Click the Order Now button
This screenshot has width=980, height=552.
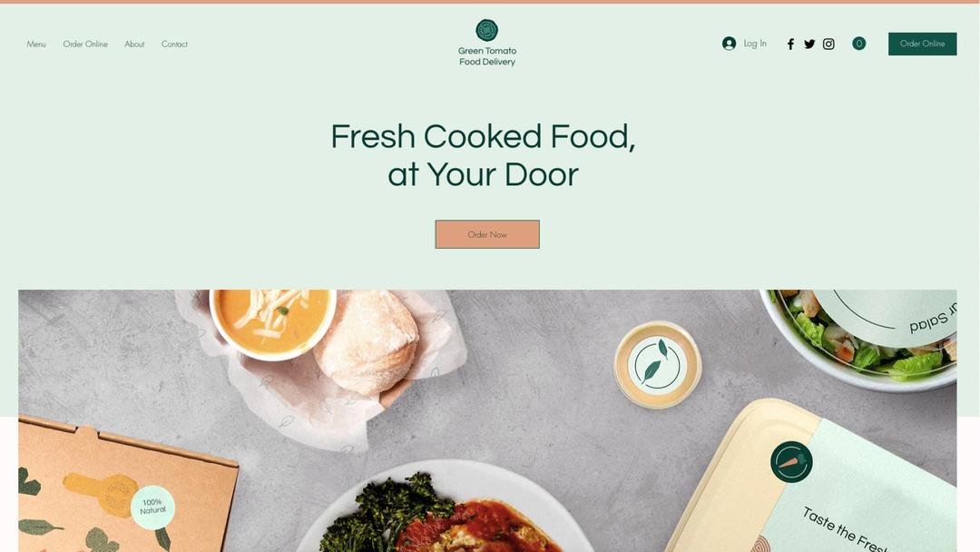pyautogui.click(x=487, y=234)
